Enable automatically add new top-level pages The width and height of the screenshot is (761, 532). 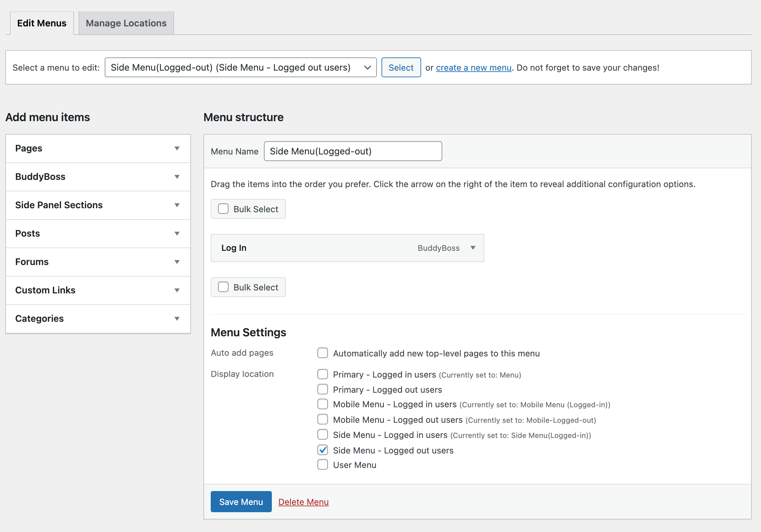click(322, 353)
